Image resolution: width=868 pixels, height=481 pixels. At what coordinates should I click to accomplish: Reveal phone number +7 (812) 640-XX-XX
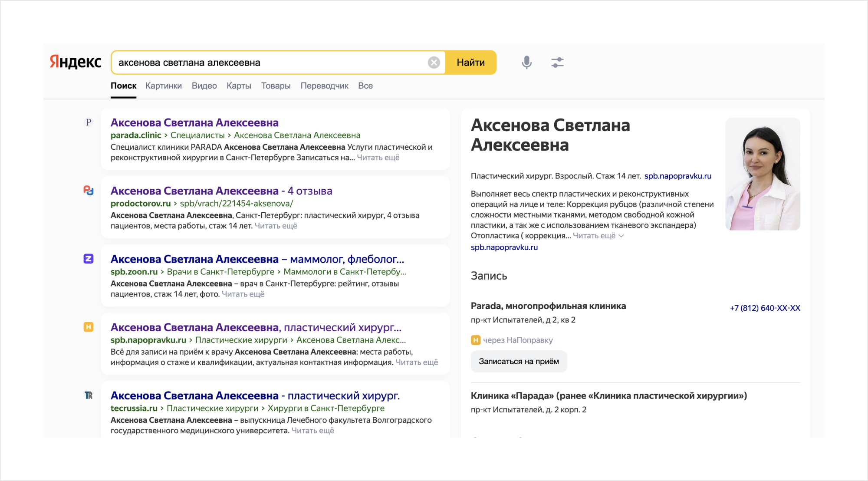point(765,308)
